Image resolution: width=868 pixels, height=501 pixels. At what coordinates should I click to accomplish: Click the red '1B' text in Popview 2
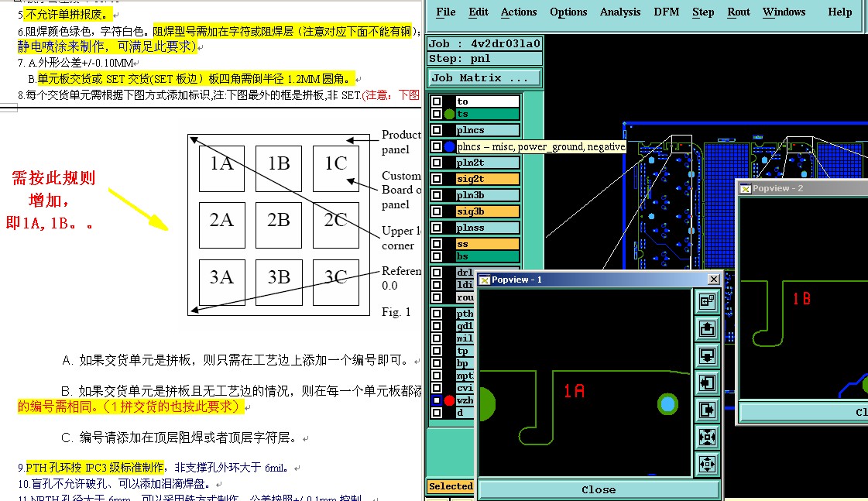pyautogui.click(x=801, y=299)
